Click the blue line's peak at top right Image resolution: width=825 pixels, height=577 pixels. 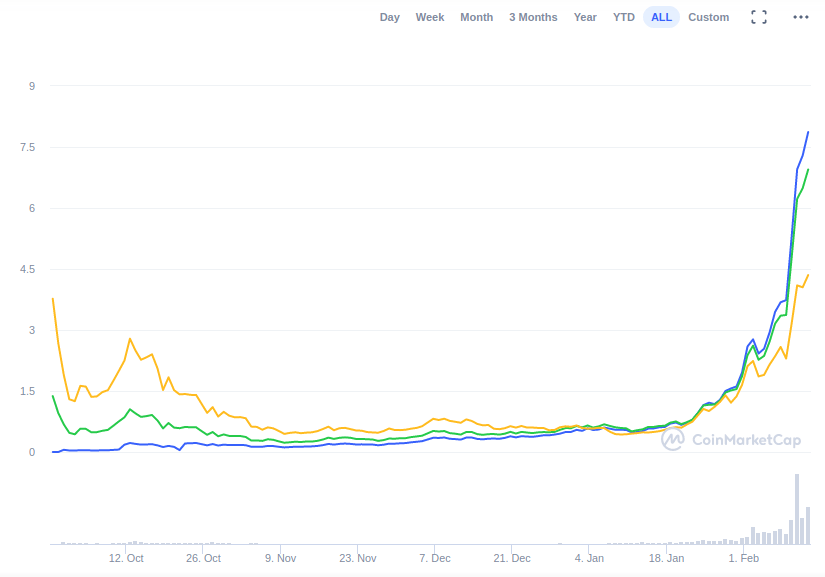click(808, 132)
